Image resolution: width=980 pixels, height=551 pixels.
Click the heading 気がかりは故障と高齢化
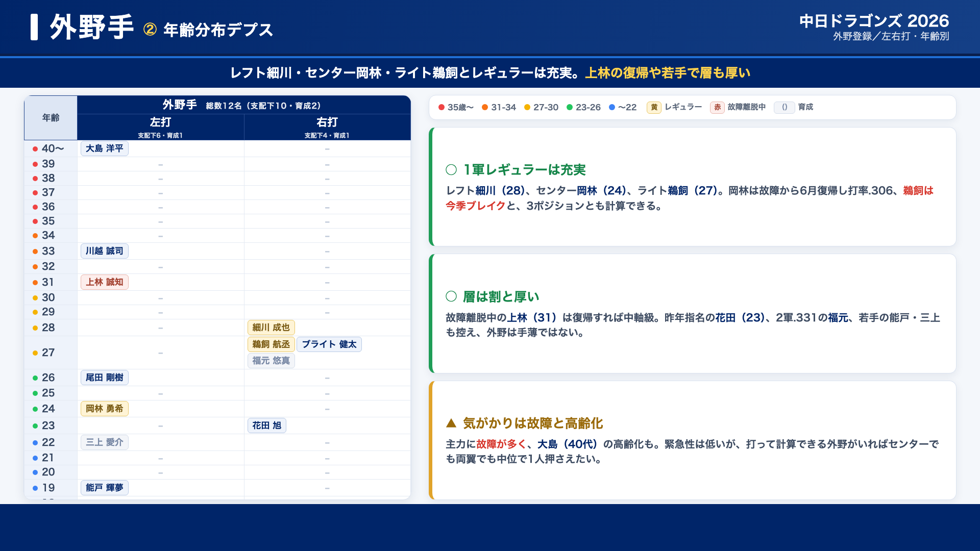click(x=533, y=423)
